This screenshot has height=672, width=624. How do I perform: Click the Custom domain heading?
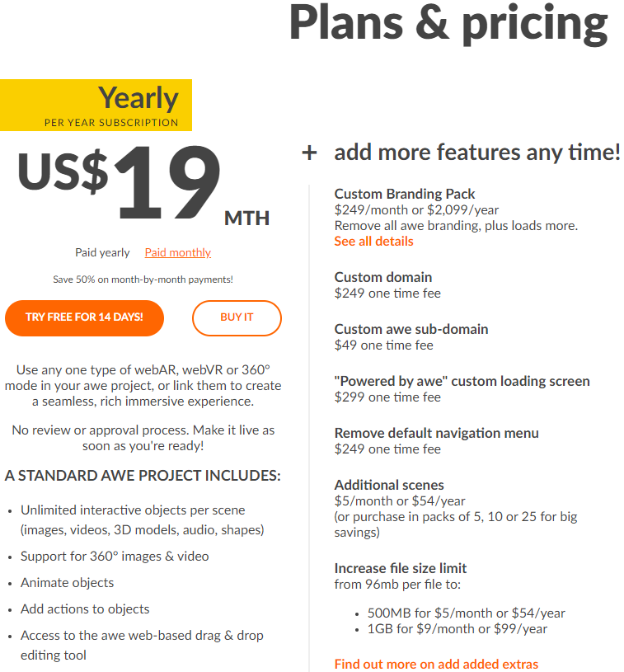point(383,277)
